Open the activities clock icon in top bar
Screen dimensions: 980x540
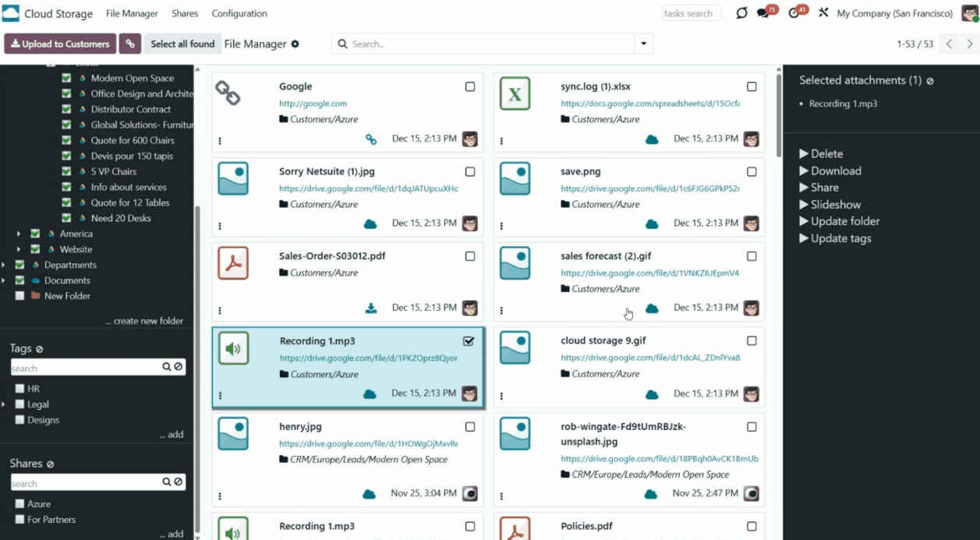(x=794, y=13)
